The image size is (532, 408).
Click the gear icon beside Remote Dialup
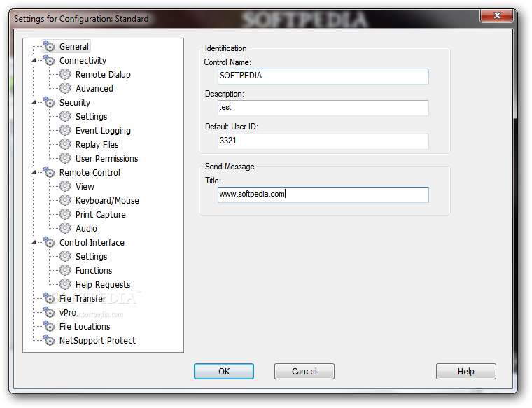[65, 74]
